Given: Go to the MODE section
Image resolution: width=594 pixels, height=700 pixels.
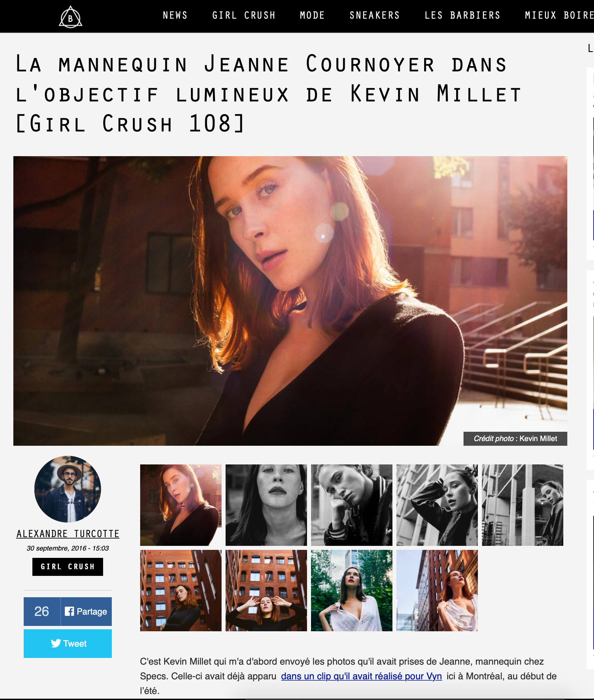Looking at the screenshot, I should coord(312,15).
